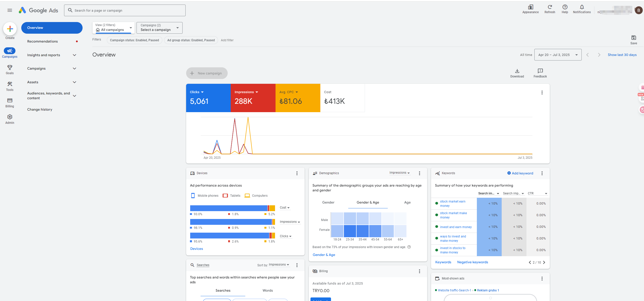Open Impressions metric dropdown on scorecard

(246, 92)
